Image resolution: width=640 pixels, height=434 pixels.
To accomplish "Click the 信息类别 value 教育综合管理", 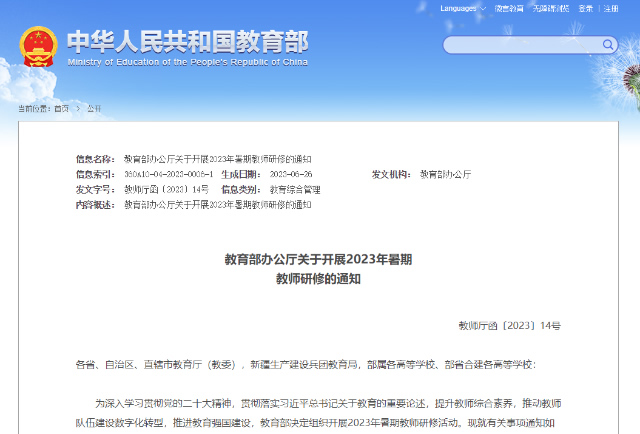I will 295,189.
